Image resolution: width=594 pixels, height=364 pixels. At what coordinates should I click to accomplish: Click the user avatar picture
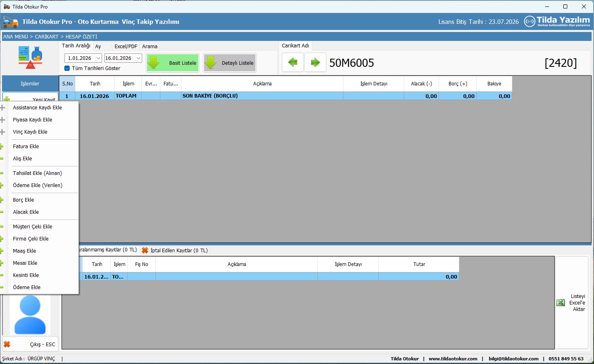[x=30, y=314]
